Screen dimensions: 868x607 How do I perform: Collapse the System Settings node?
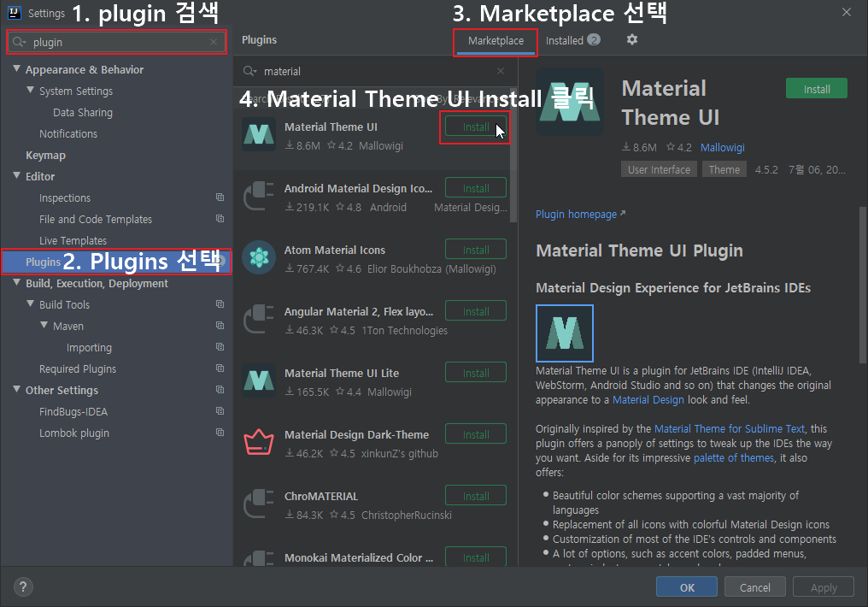click(31, 90)
